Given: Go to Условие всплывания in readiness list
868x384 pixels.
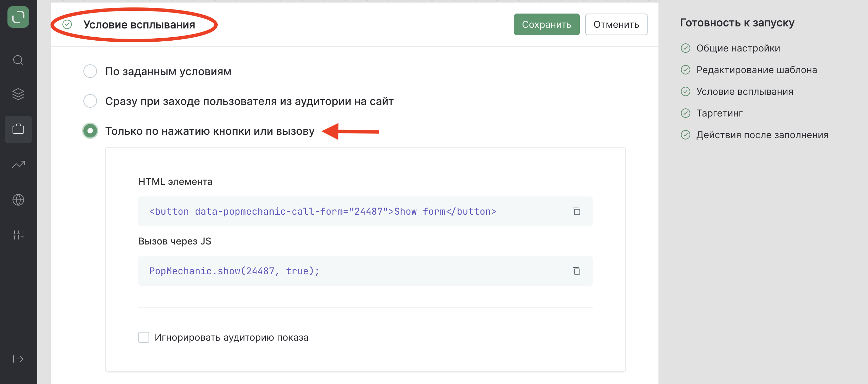Looking at the screenshot, I should point(745,91).
